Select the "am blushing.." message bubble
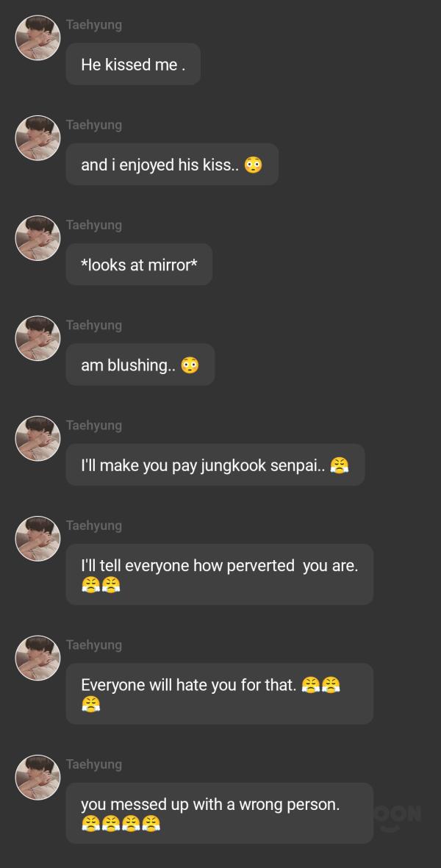Viewport: 441px width, 868px height. point(140,365)
